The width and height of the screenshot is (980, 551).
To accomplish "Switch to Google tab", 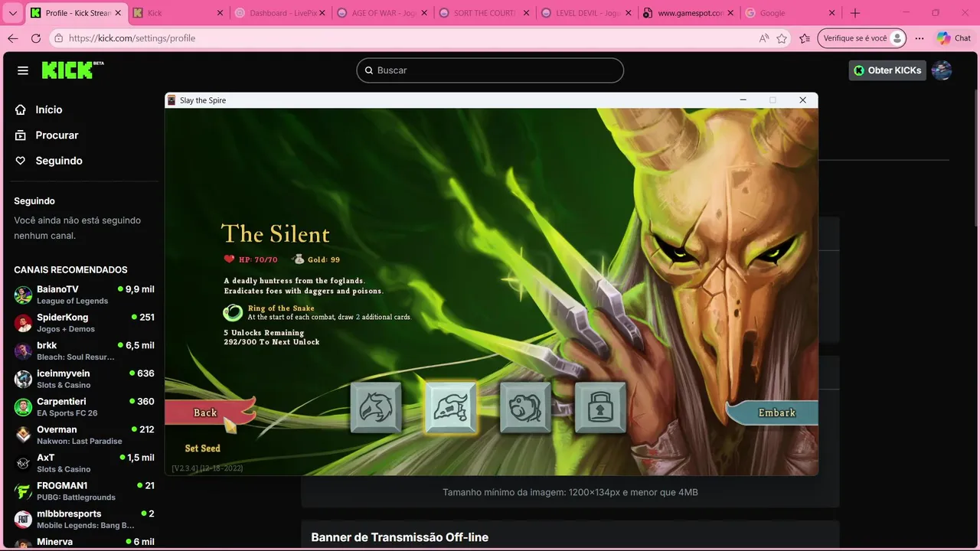I will [789, 13].
